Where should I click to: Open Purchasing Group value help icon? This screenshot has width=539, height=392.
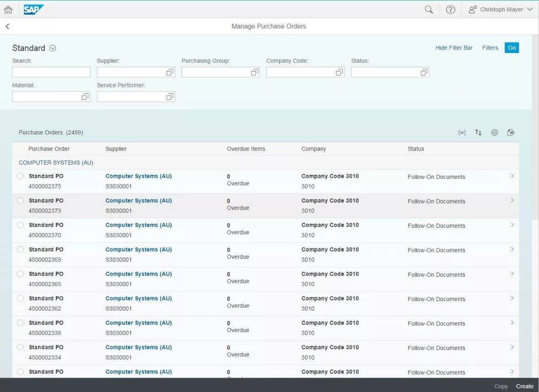point(254,72)
